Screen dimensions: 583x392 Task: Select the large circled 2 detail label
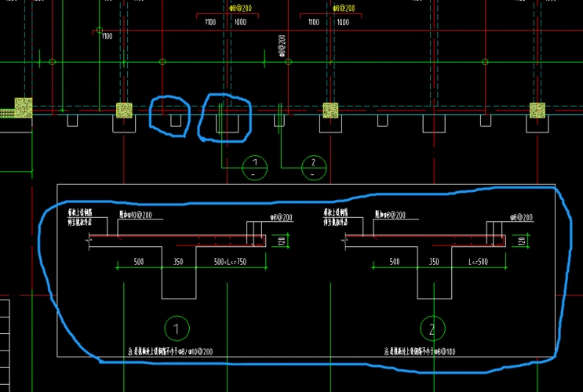tap(432, 327)
